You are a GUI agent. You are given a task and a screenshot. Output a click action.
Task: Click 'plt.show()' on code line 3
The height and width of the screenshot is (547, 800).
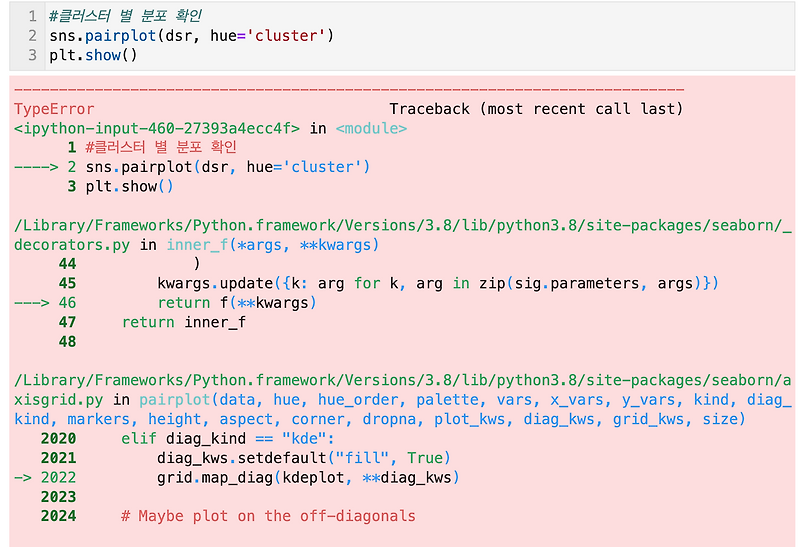pos(93,55)
